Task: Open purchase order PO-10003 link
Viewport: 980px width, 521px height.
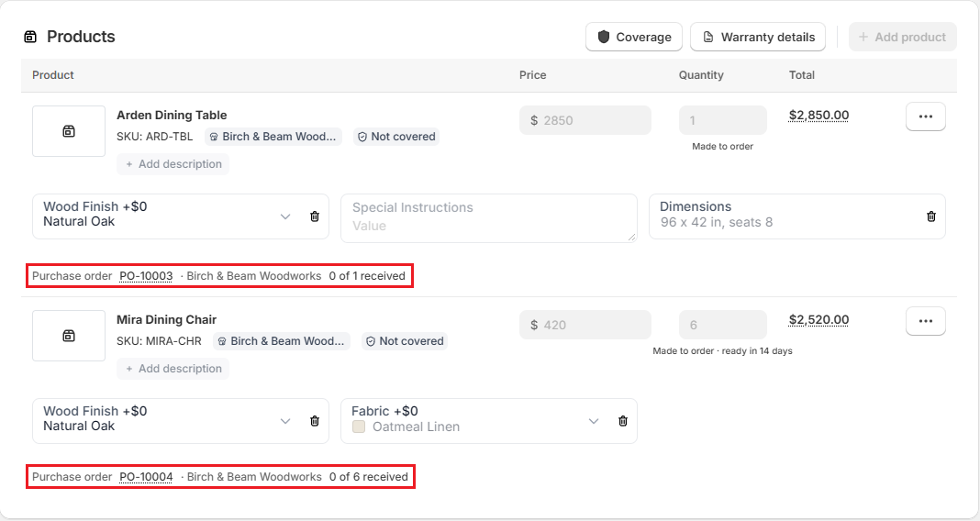Action: 146,276
